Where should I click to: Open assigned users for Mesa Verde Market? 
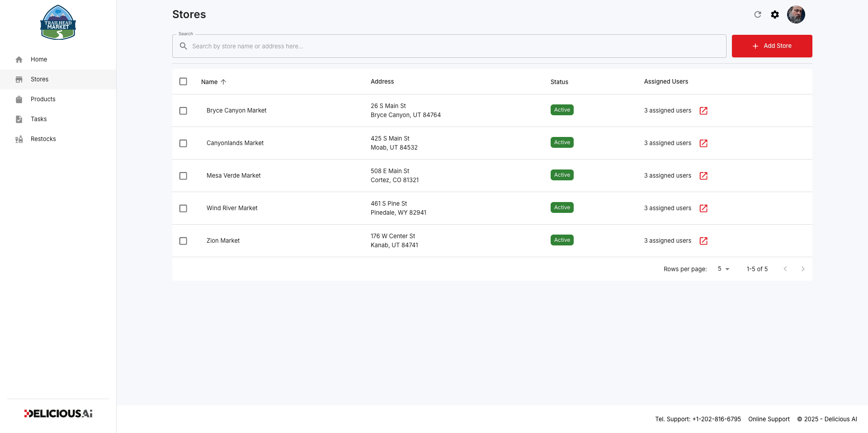click(x=703, y=176)
